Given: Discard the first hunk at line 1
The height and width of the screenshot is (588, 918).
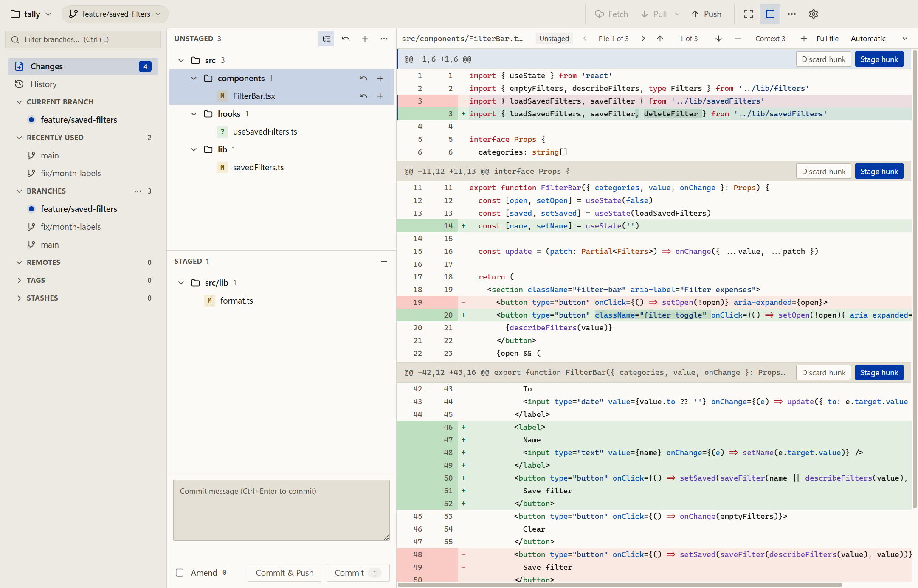Looking at the screenshot, I should (x=823, y=59).
